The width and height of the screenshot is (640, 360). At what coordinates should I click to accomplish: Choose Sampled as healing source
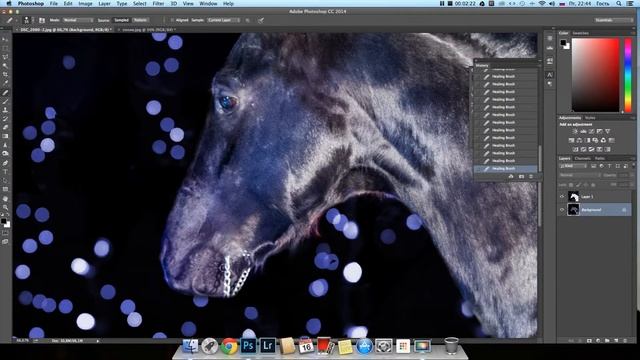[x=122, y=20]
